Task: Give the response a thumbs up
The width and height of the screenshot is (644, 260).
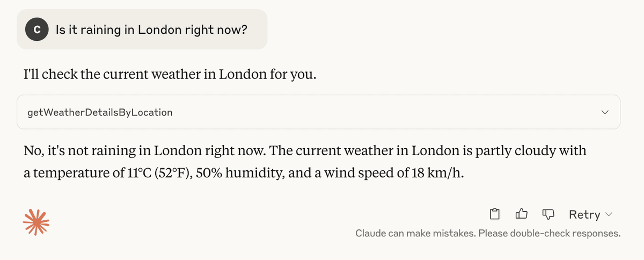Action: tap(521, 214)
